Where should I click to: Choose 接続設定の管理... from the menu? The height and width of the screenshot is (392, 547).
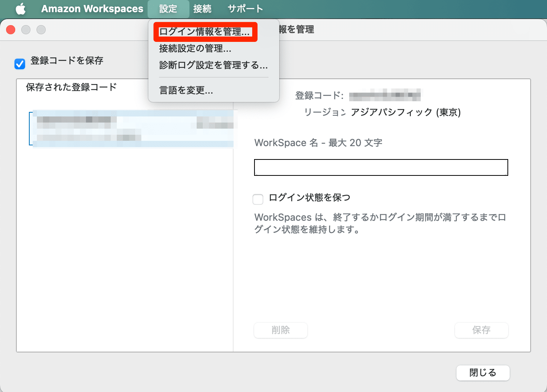(x=195, y=49)
